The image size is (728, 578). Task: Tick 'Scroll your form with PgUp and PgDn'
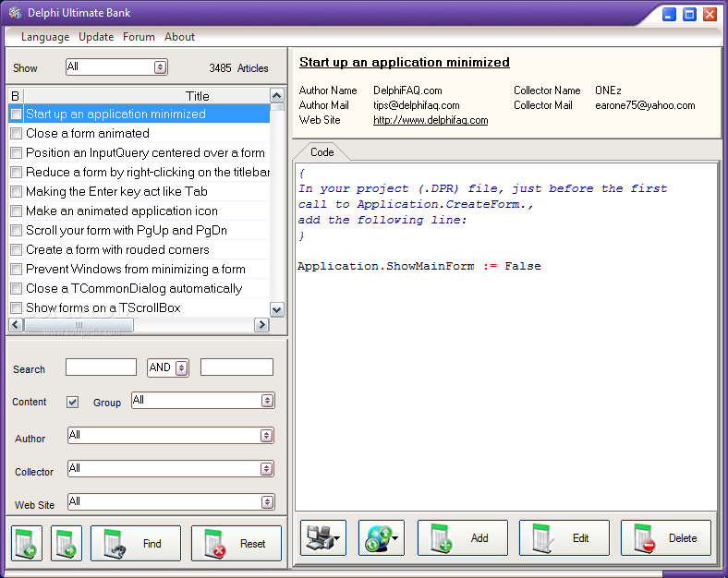17,231
